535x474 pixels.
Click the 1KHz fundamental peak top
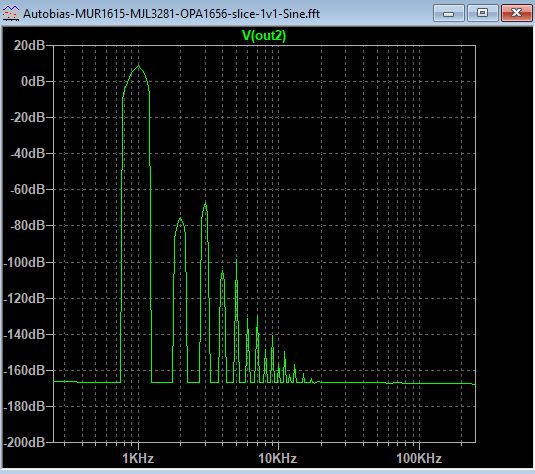pyautogui.click(x=138, y=66)
